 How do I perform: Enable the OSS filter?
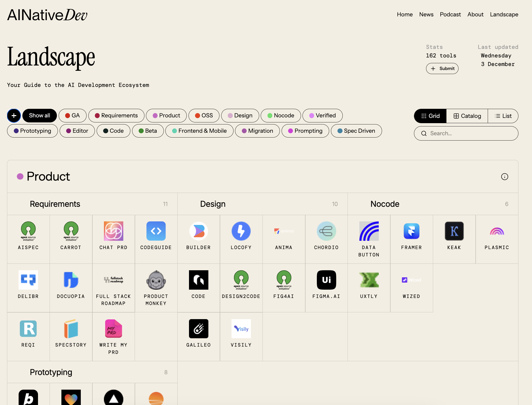tap(204, 115)
